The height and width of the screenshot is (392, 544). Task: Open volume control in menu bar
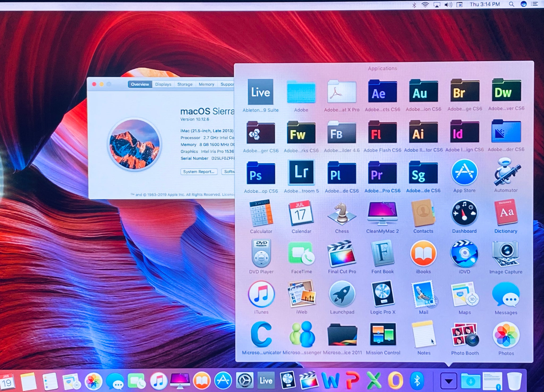[448, 5]
